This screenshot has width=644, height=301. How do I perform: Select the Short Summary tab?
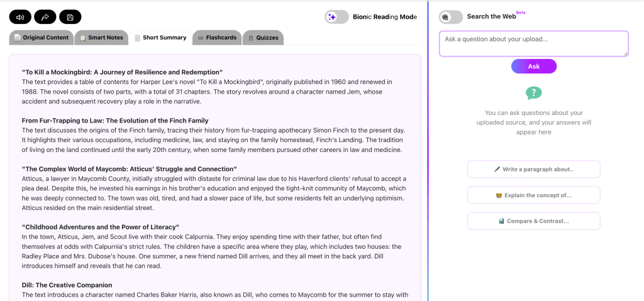pyautogui.click(x=160, y=38)
